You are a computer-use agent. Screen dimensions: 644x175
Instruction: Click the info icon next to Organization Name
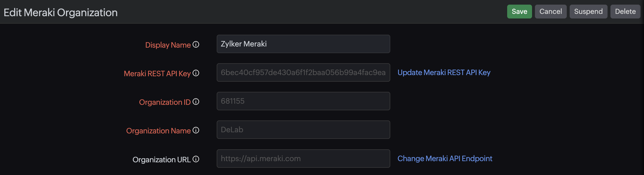[x=196, y=130]
